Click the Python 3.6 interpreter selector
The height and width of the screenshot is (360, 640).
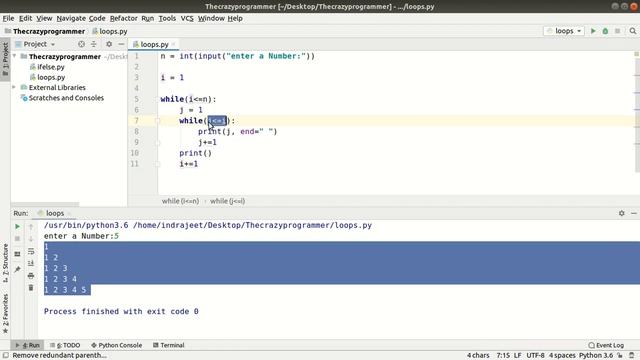click(x=596, y=356)
